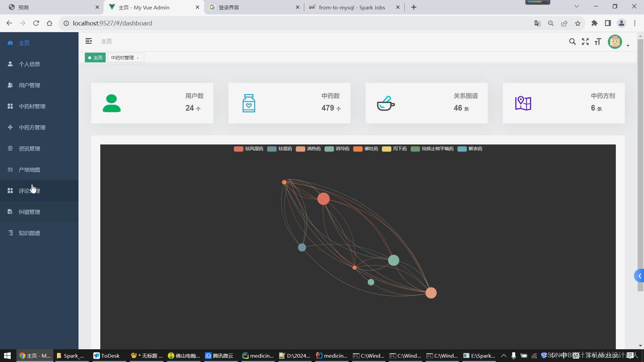Open font size selector icon
This screenshot has width=644, height=362.
(x=598, y=42)
